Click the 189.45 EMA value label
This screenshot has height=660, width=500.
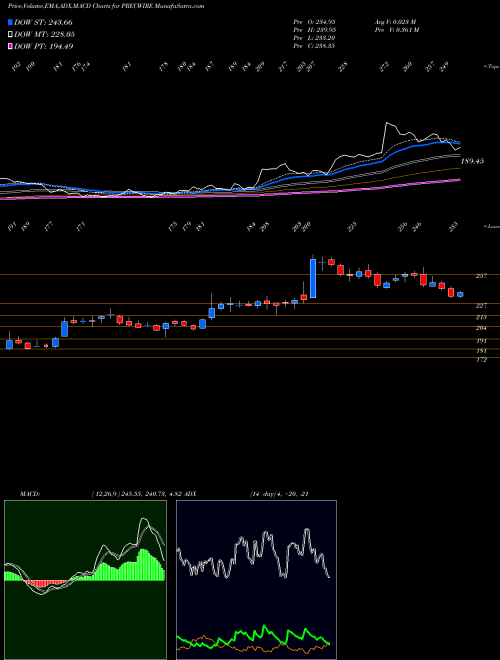(473, 161)
